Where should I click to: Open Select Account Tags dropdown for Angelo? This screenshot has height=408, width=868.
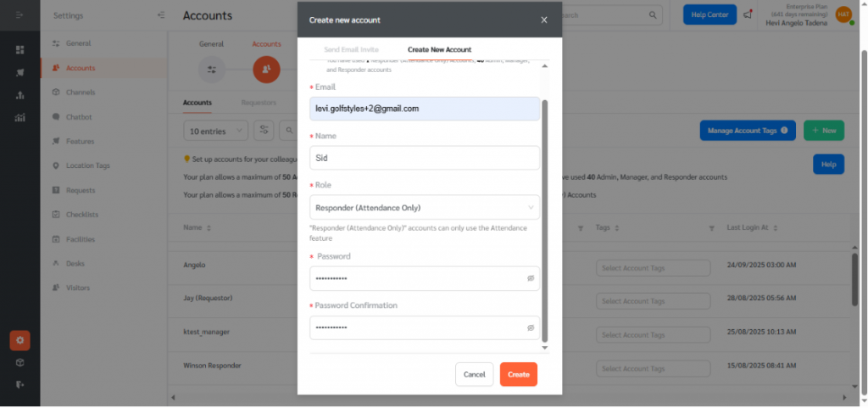pyautogui.click(x=646, y=268)
